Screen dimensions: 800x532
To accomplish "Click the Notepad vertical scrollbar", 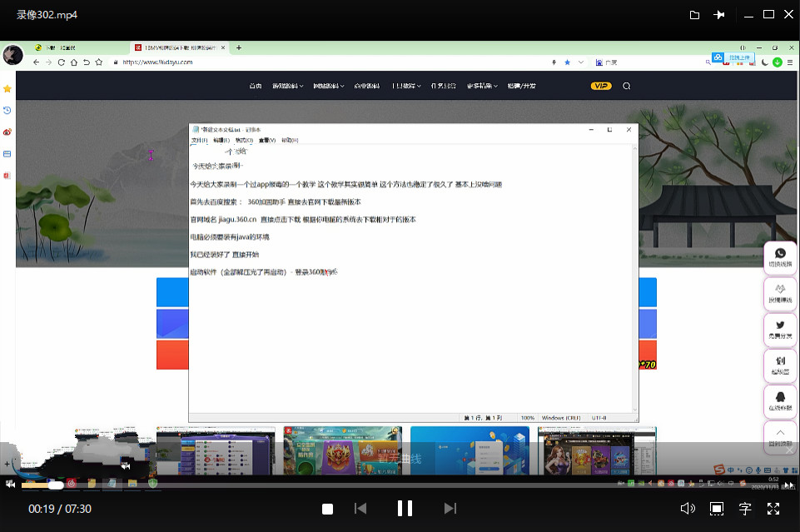I will click(x=634, y=279).
